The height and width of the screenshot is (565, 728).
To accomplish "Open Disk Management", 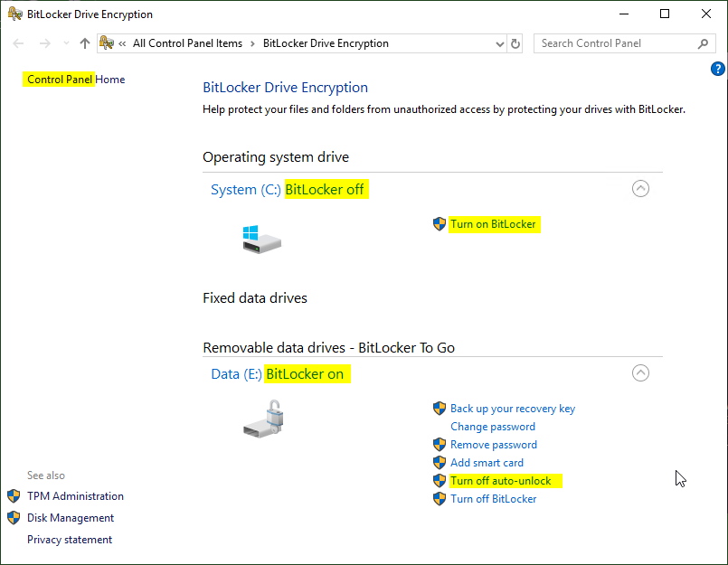I will pyautogui.click(x=71, y=518).
